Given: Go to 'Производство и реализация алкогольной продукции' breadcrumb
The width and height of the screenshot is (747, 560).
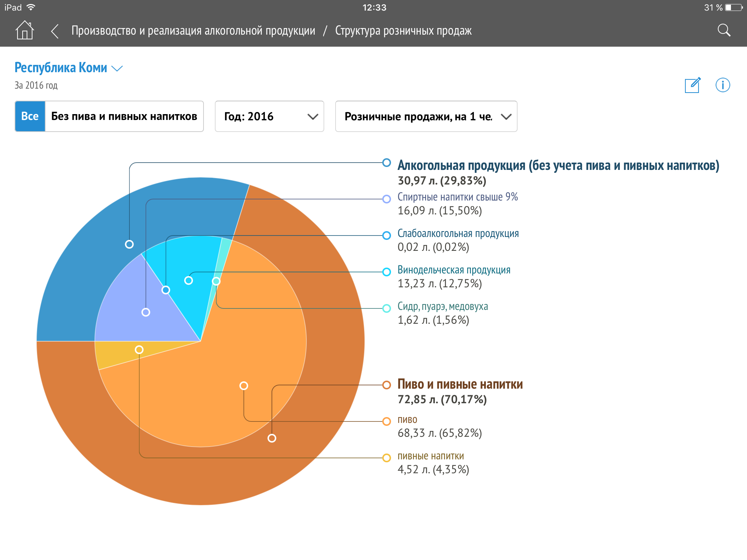Looking at the screenshot, I should 193,31.
